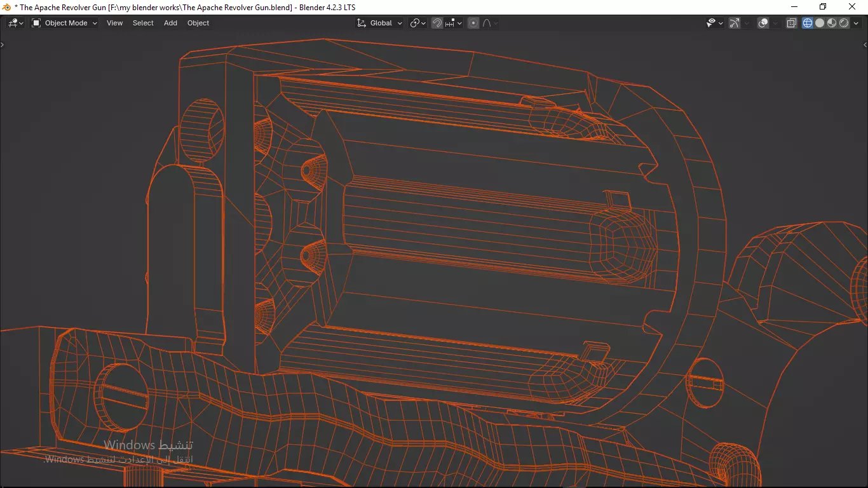
Task: Open the snapping options dropdown
Action: [x=454, y=23]
